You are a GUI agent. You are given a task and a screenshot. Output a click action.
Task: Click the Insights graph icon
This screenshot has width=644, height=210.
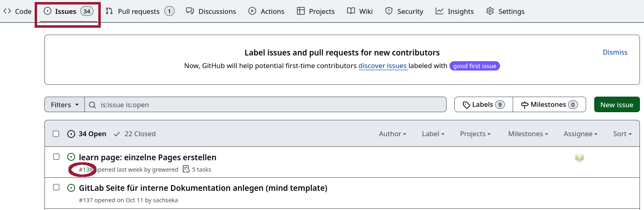click(439, 11)
